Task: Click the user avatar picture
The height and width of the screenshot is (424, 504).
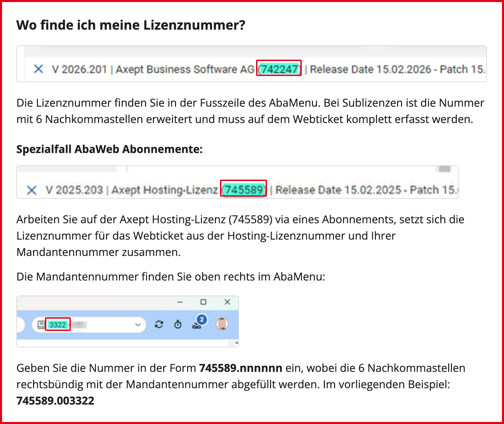Action: point(222,324)
